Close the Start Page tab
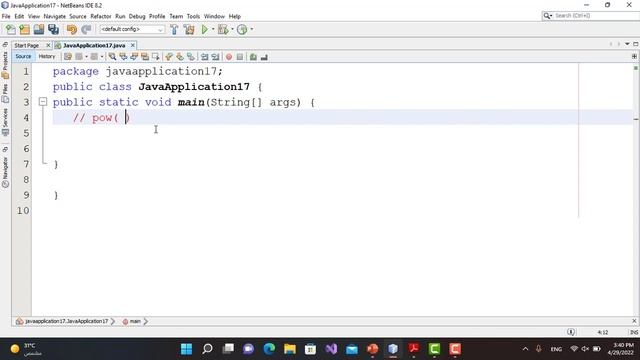640x360 pixels. click(x=48, y=45)
